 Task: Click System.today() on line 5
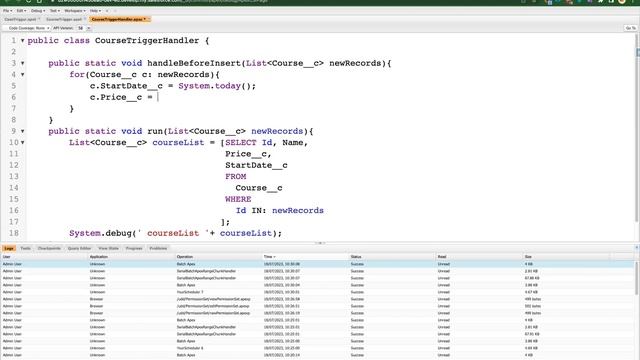coord(217,86)
